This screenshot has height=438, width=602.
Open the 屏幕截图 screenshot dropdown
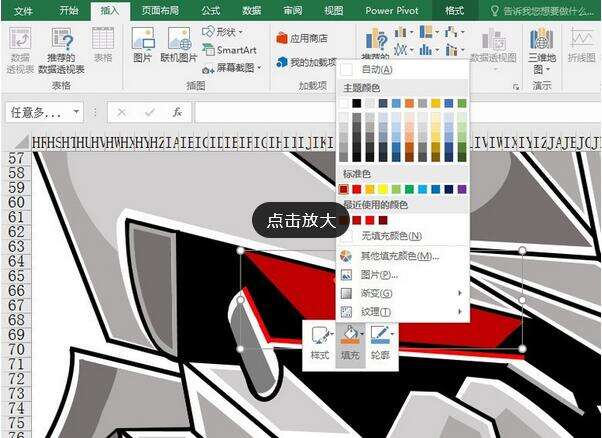[x=232, y=68]
